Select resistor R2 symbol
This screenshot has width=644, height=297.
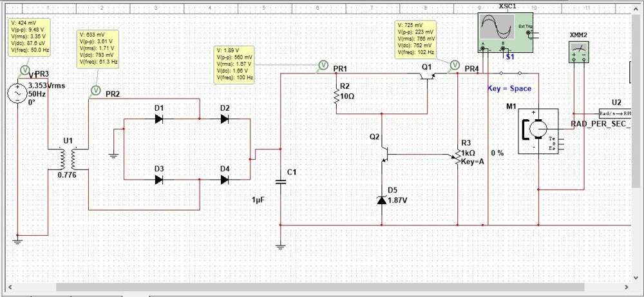[336, 97]
